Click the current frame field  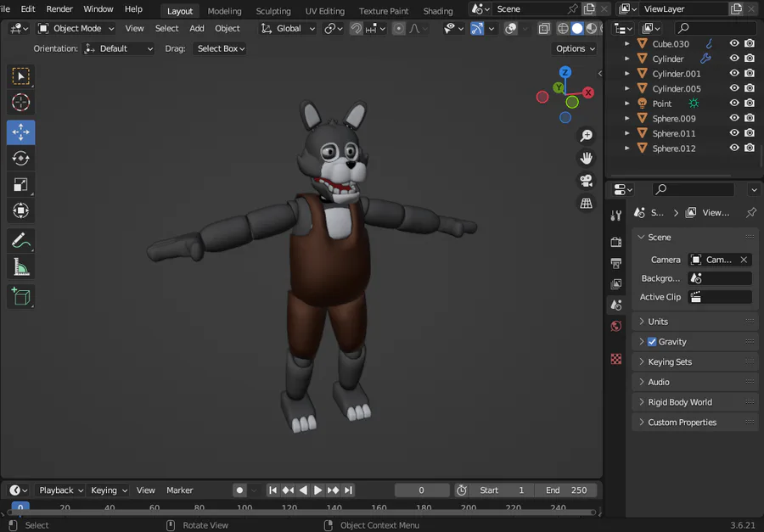[x=421, y=490]
